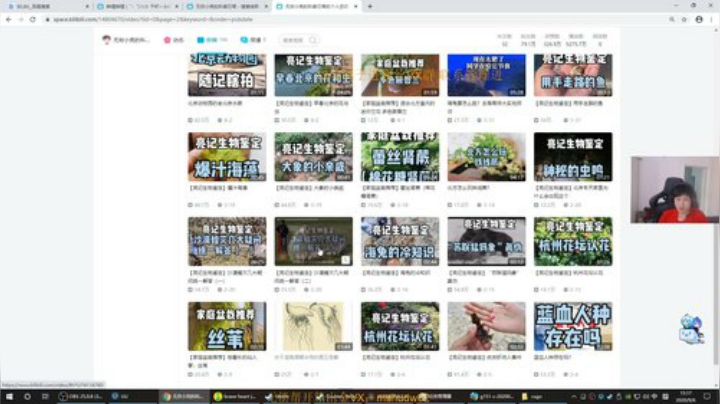Open the uploader's profile avatar
This screenshot has width=720, height=404.
point(107,40)
